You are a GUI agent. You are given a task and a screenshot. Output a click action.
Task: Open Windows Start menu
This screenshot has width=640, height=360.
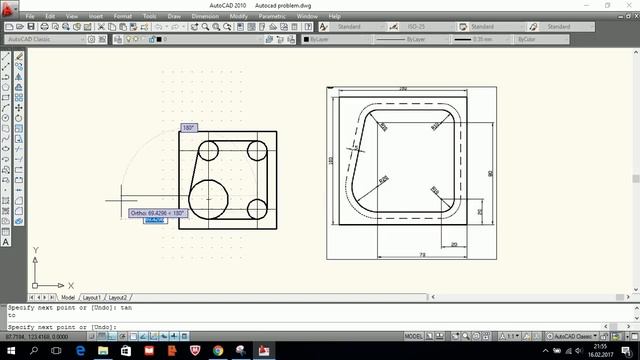11,351
